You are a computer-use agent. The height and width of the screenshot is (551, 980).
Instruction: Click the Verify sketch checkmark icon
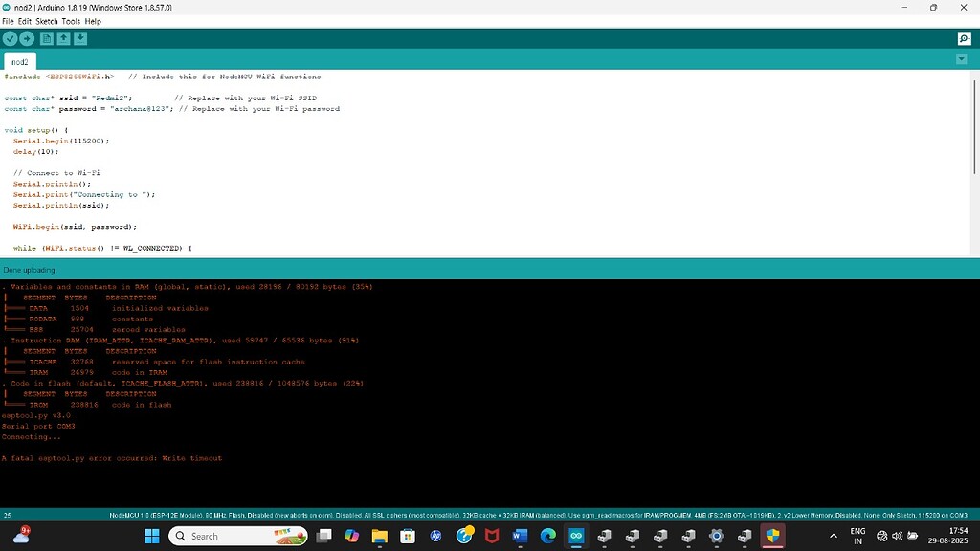pyautogui.click(x=10, y=38)
